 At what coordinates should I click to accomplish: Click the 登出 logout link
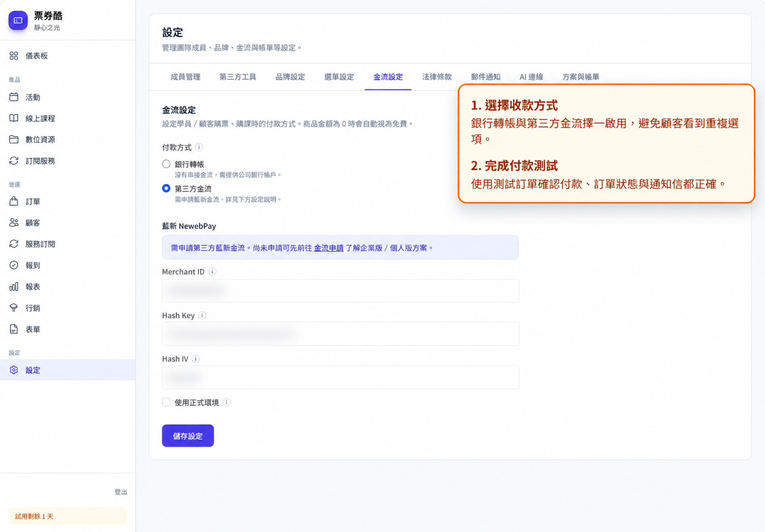click(121, 492)
